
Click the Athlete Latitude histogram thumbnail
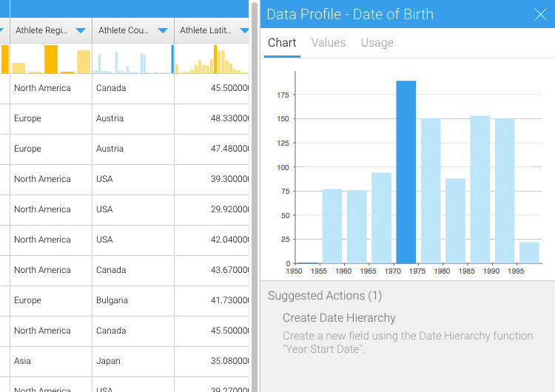tap(212, 59)
